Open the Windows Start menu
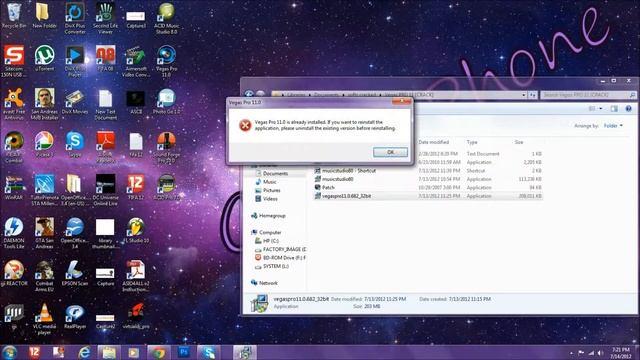This screenshot has width=640, height=360. click(10, 352)
